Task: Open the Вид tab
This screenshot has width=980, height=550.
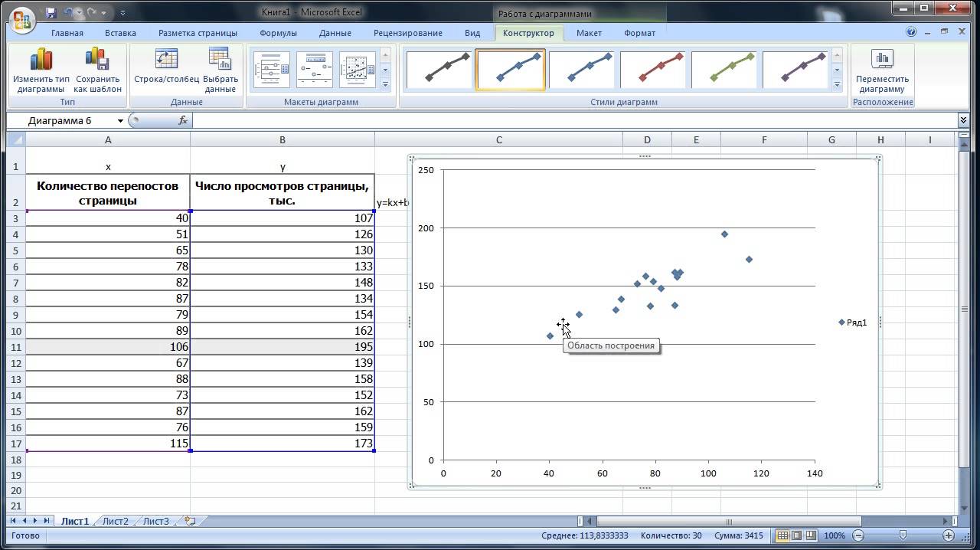Action: click(x=472, y=33)
